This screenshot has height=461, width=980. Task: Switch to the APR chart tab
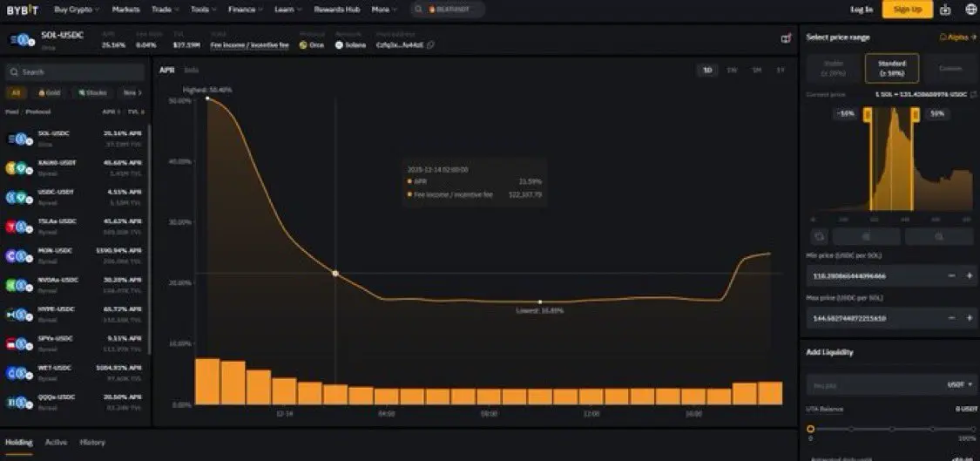click(x=167, y=70)
